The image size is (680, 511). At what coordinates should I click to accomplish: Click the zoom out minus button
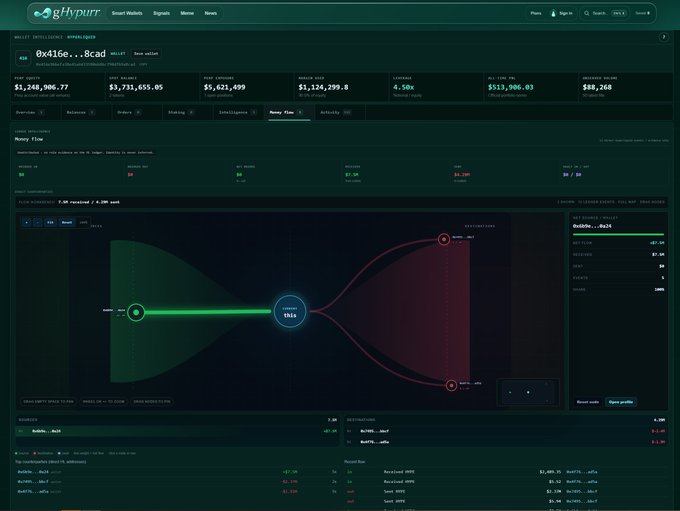[38, 222]
